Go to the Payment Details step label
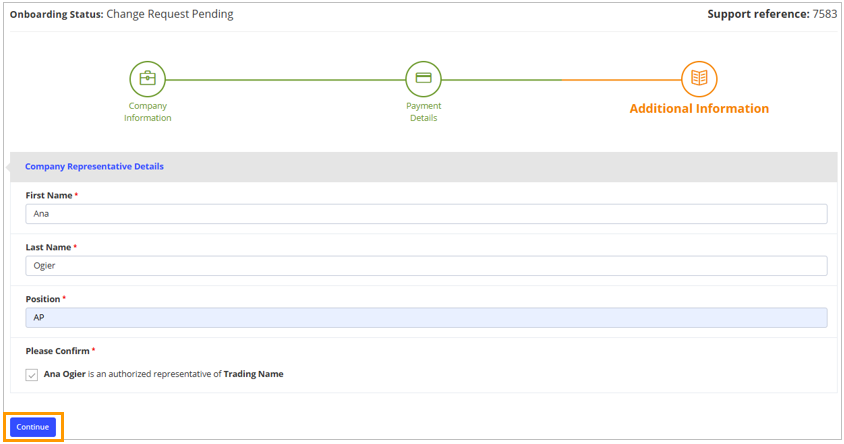The width and height of the screenshot is (844, 444). [423, 112]
